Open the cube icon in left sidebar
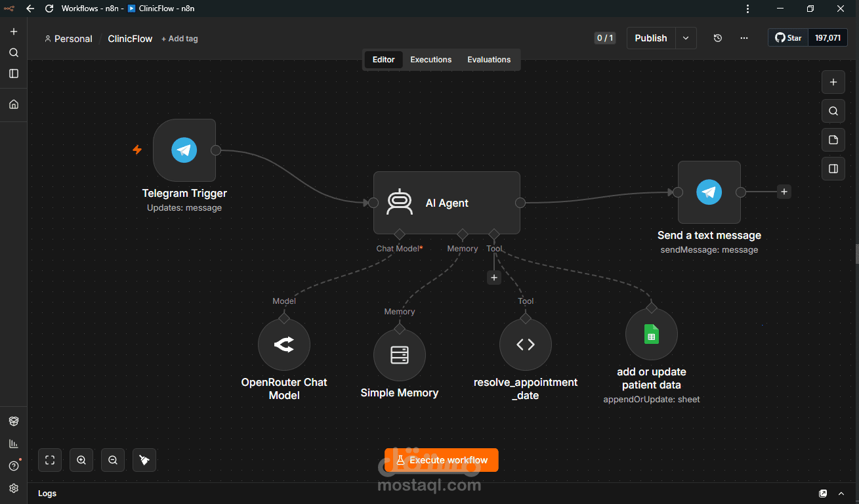Screen dimensions: 859x504 (14, 421)
